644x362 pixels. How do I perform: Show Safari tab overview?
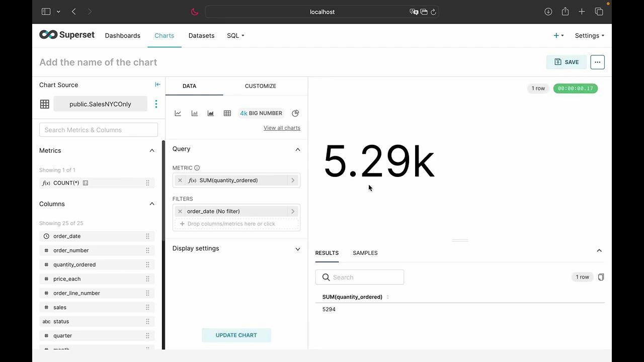pos(599,12)
